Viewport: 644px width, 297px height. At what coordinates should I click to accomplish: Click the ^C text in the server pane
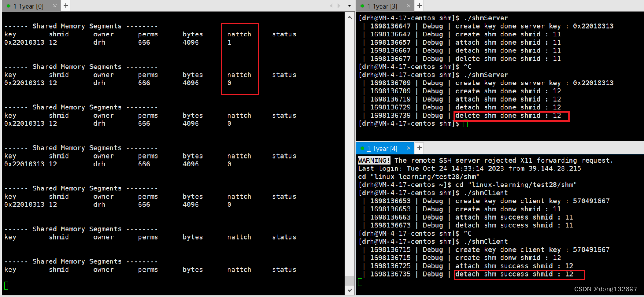point(468,67)
